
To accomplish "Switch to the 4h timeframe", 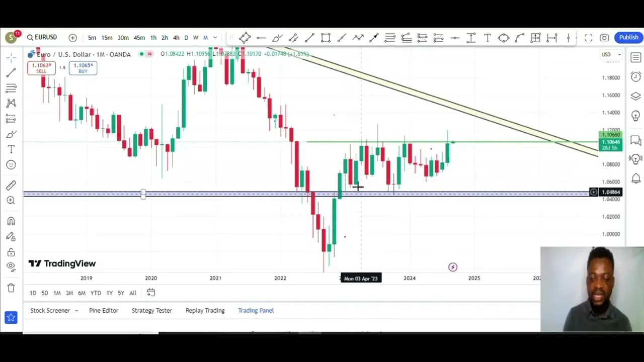I will 176,38.
